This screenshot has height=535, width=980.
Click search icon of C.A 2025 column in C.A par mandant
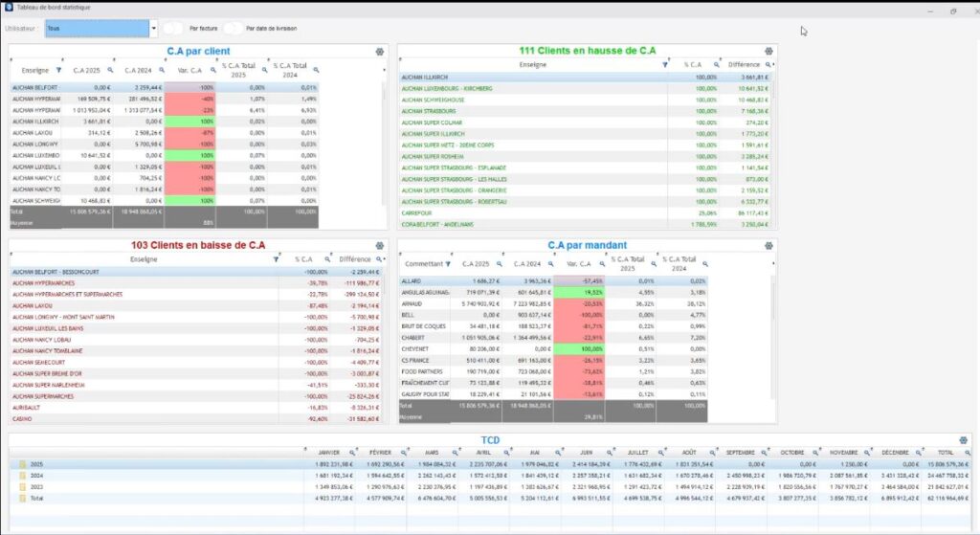coord(500,264)
